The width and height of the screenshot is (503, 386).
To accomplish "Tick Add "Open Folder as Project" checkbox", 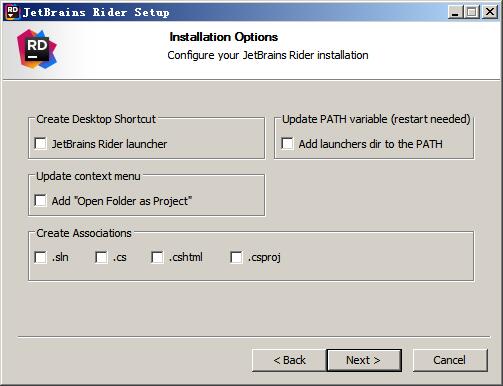I will pyautogui.click(x=41, y=201).
